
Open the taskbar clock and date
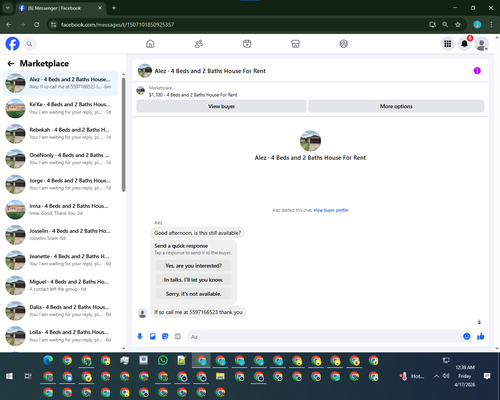[x=465, y=376]
